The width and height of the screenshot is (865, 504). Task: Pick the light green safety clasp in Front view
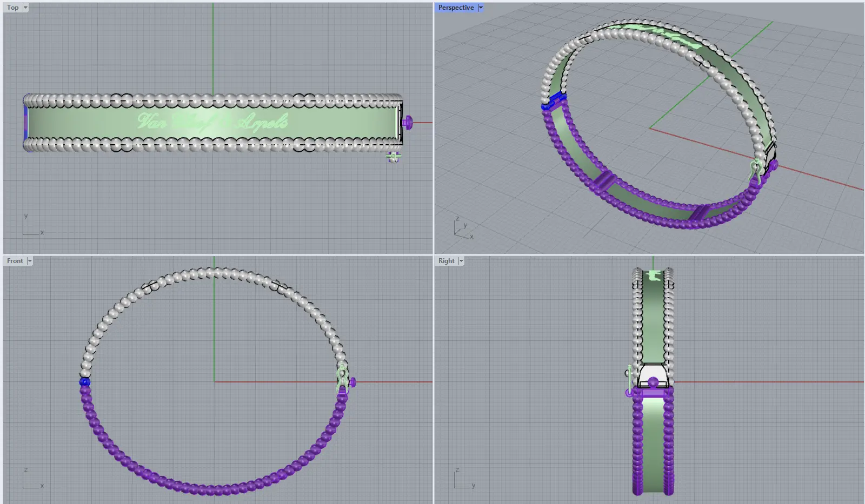point(342,377)
